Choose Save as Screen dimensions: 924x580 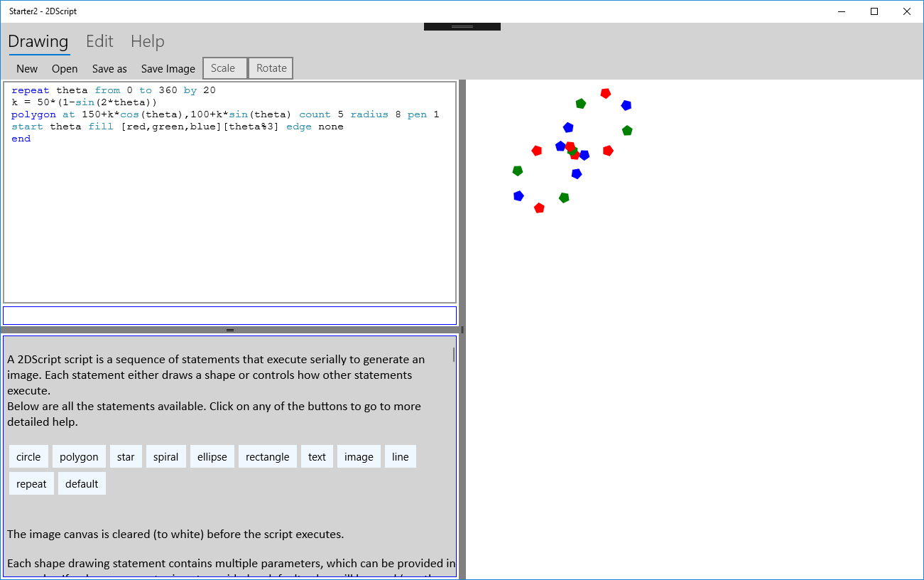(x=109, y=69)
